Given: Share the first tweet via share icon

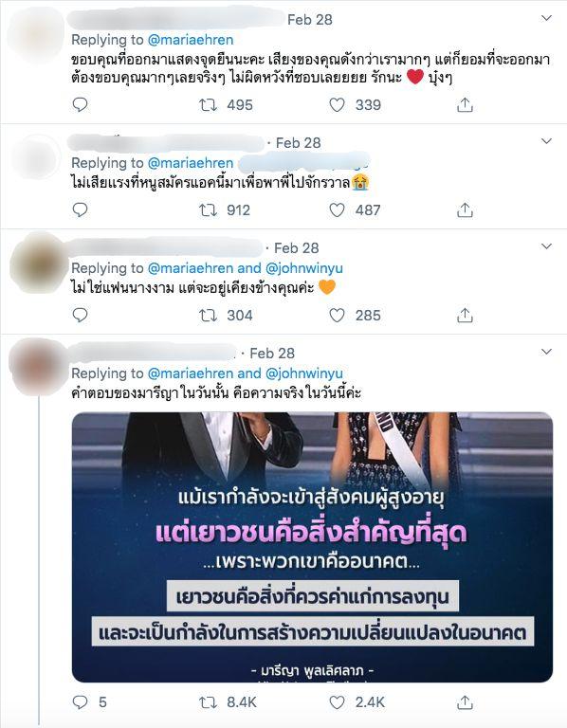Looking at the screenshot, I should [x=465, y=105].
